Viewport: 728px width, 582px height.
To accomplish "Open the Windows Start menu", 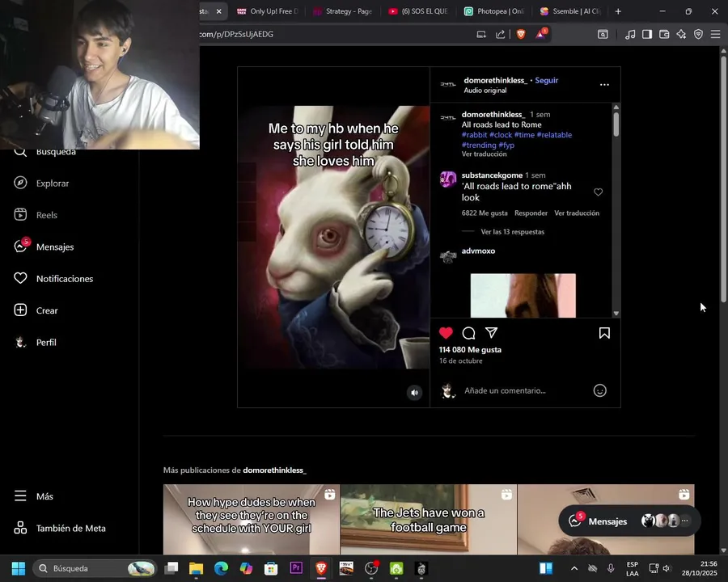I will (19, 568).
